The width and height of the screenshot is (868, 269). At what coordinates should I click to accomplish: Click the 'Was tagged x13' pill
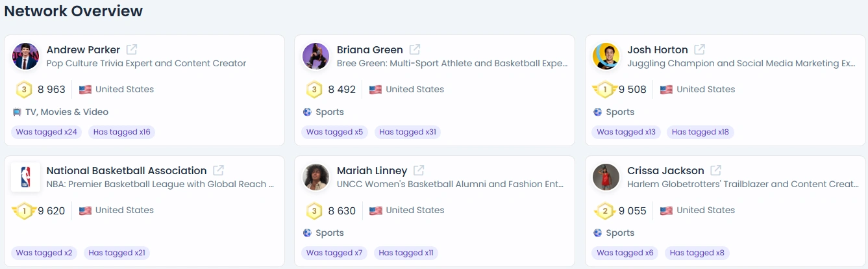point(626,132)
